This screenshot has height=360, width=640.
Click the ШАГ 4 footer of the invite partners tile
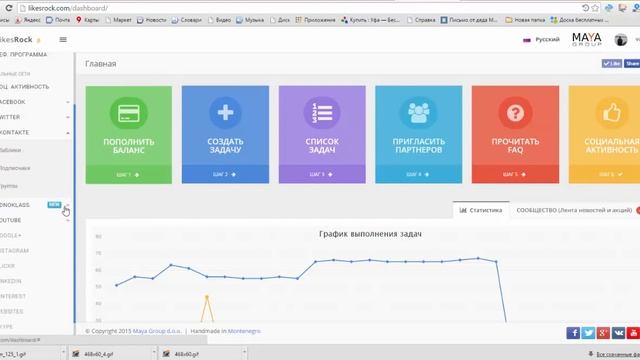pos(419,174)
